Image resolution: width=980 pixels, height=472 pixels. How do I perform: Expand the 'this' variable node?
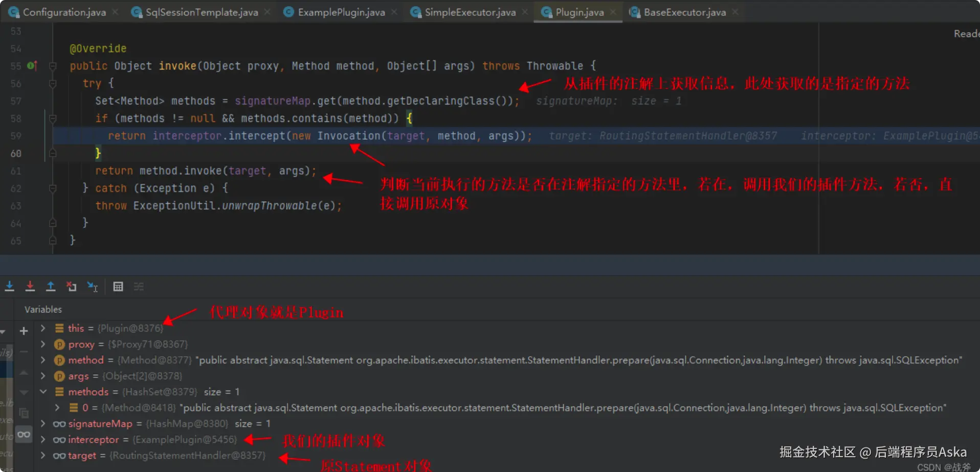pyautogui.click(x=43, y=328)
